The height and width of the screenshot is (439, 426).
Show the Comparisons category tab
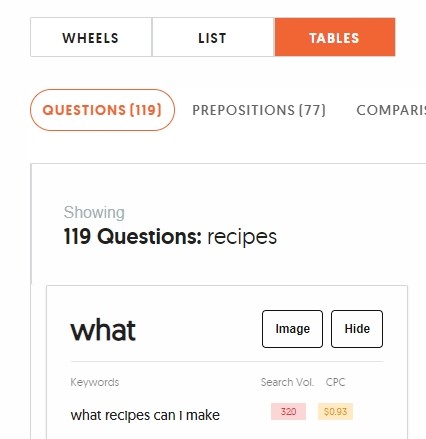click(x=391, y=110)
